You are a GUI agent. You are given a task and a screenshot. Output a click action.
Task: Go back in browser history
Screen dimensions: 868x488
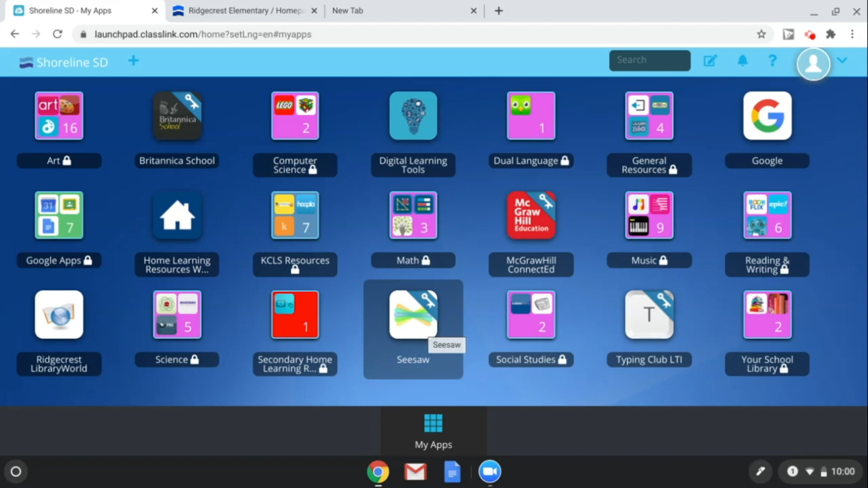pos(15,34)
